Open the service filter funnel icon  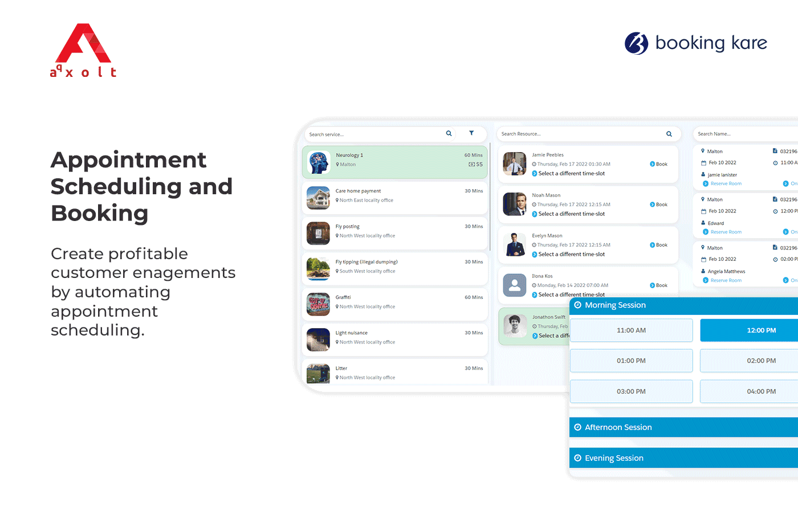point(471,133)
